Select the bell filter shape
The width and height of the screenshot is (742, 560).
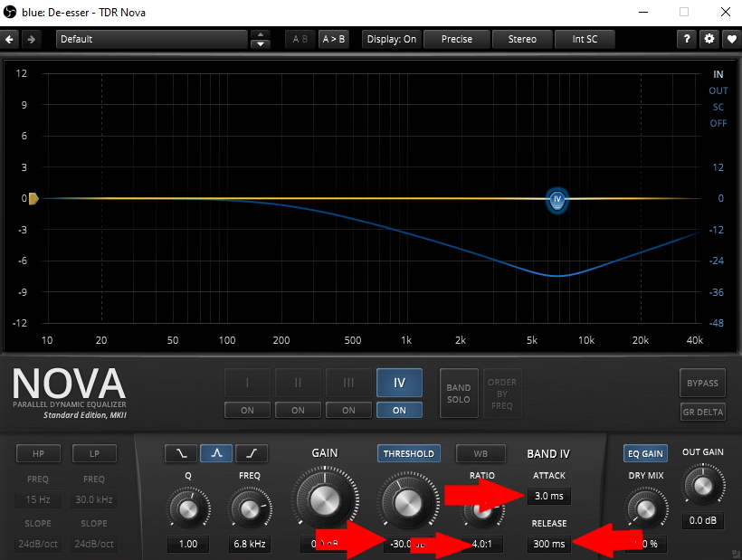215,453
